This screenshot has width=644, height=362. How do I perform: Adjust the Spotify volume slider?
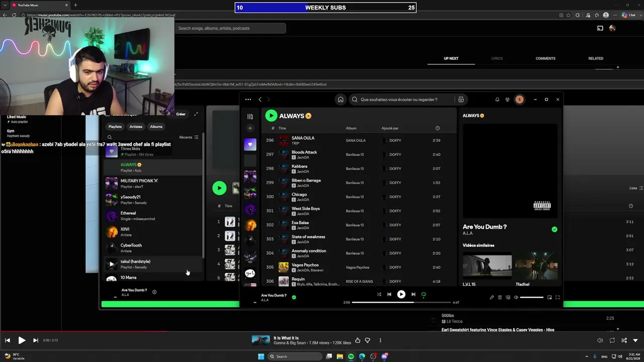tap(532, 297)
